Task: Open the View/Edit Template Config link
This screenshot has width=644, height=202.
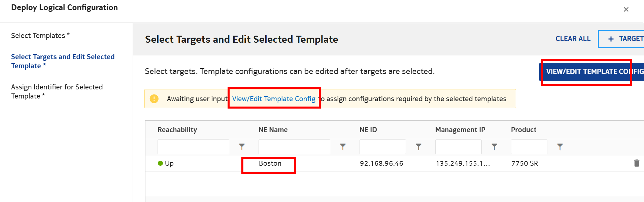Action: point(274,99)
